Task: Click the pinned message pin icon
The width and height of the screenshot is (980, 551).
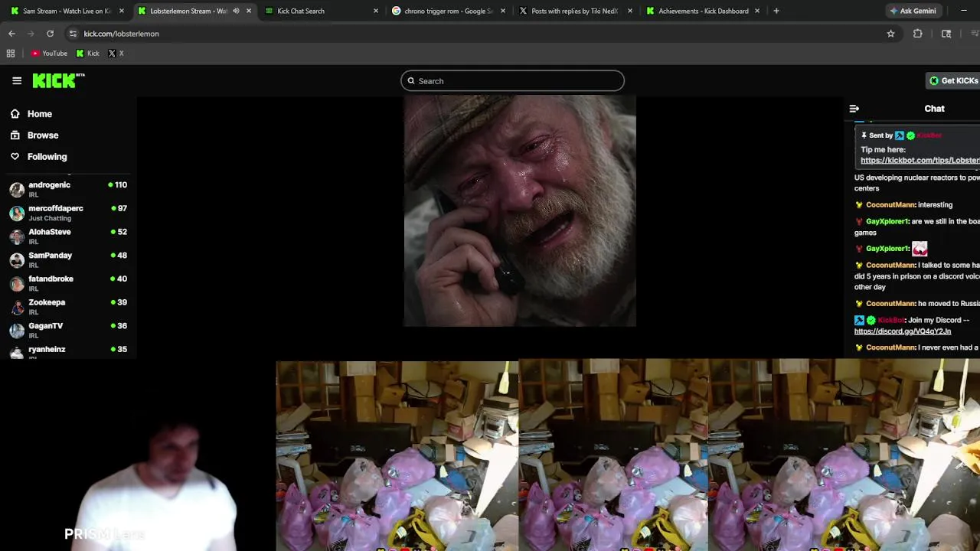Action: click(x=864, y=135)
